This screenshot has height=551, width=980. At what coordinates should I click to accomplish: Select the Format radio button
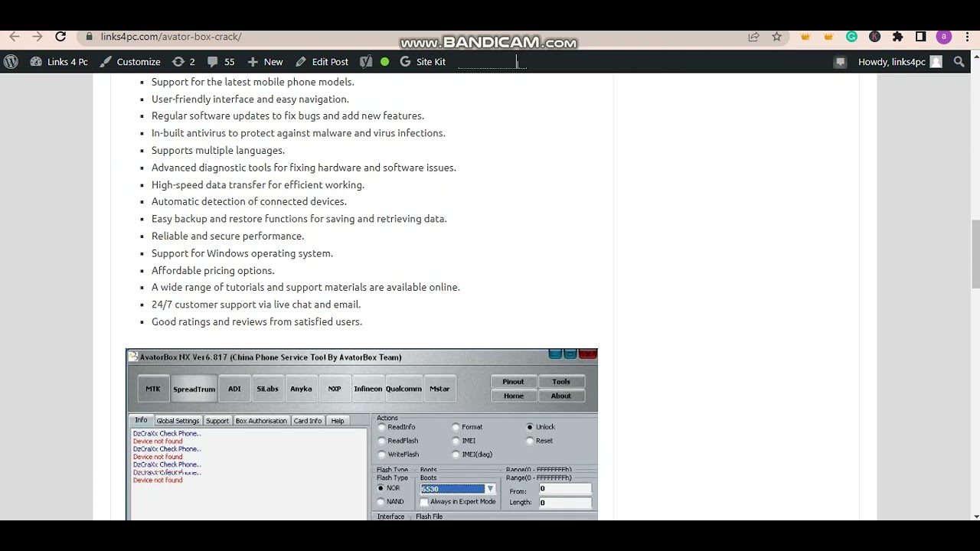(456, 427)
